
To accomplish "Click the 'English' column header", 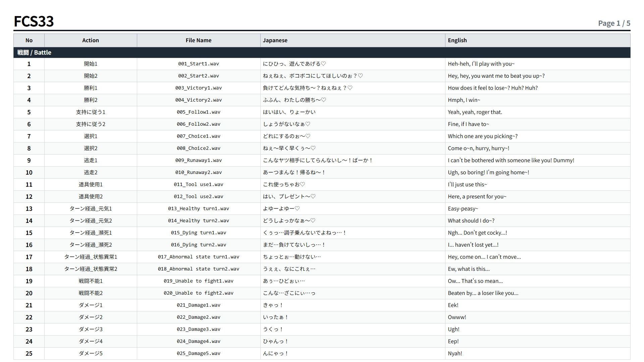I will 538,40.
